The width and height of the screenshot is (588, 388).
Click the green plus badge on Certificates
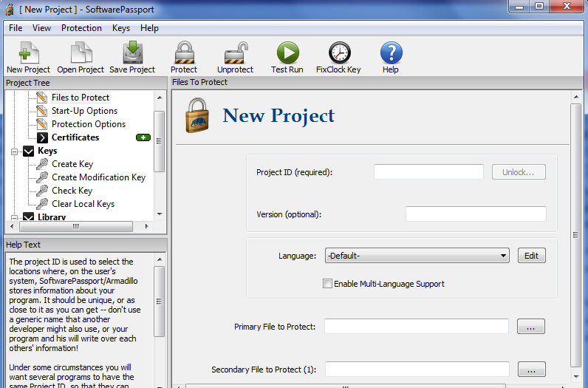pos(143,137)
